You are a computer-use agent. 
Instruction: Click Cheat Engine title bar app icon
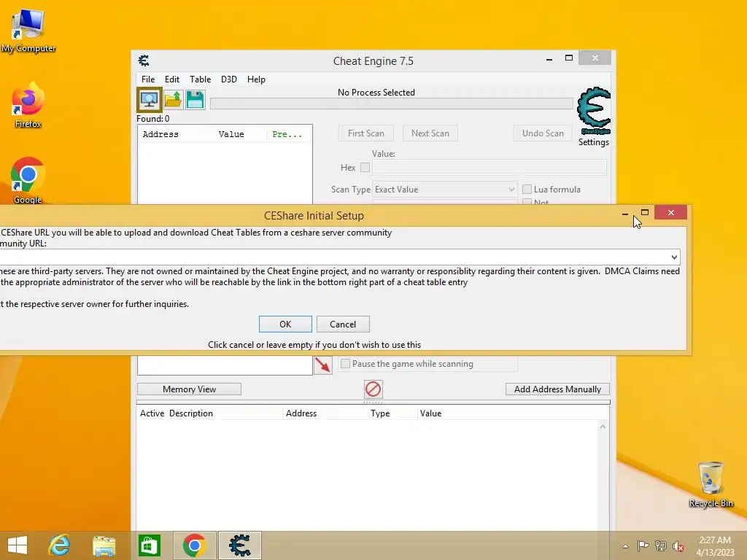[x=144, y=61]
